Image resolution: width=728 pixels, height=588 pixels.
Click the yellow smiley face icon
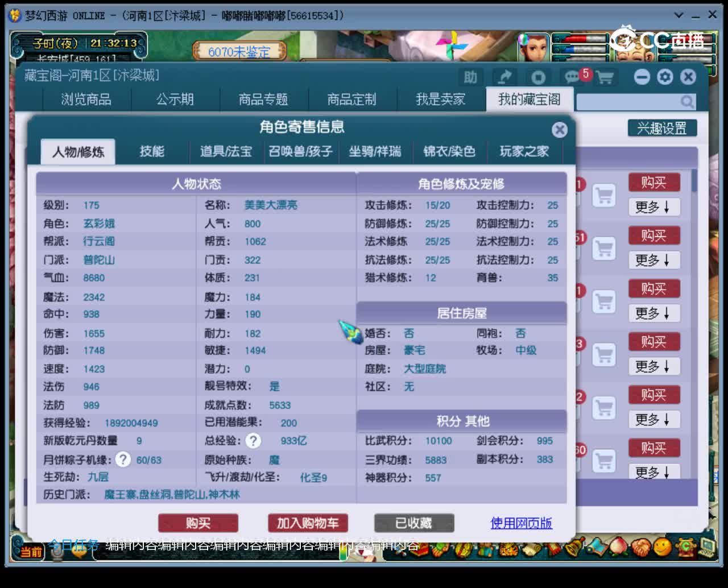pyautogui.click(x=662, y=547)
